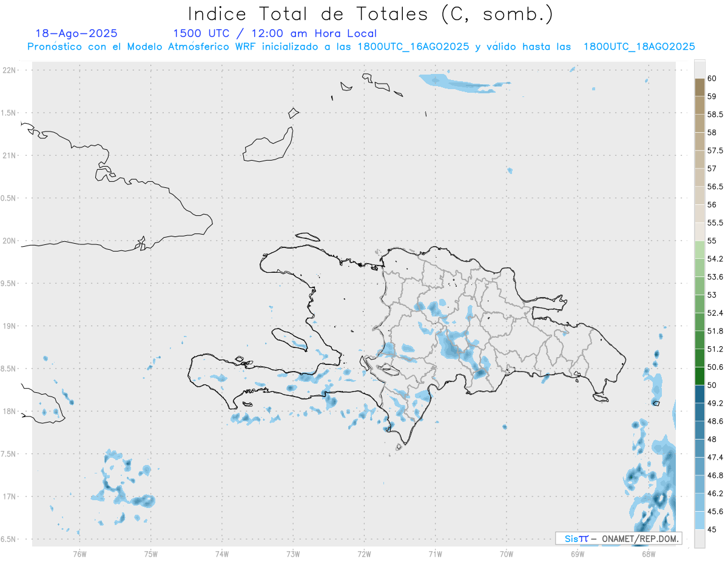This screenshot has height=562, width=728.
Task: Click the "54.2" colorbar value
Action: [x=715, y=259]
